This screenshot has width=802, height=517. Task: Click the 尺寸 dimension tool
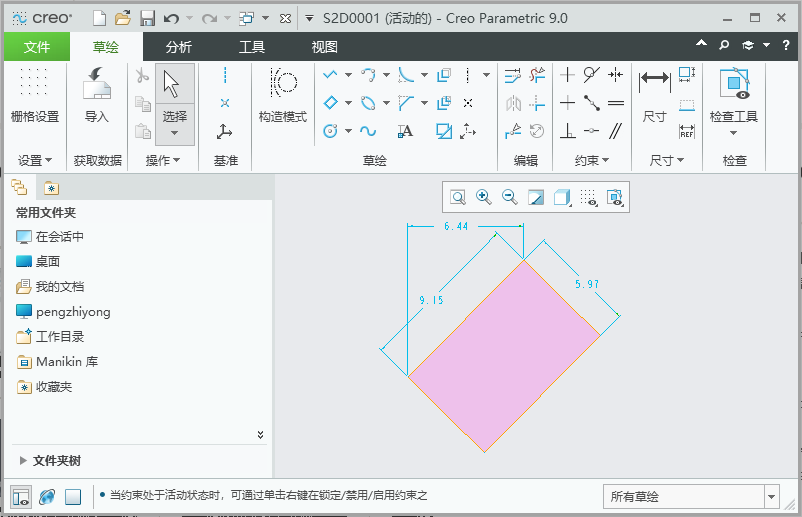655,95
